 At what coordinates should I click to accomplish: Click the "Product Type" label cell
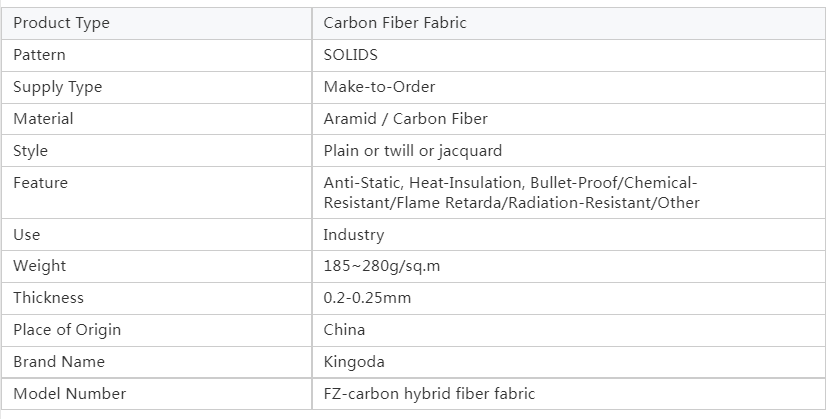coord(61,23)
